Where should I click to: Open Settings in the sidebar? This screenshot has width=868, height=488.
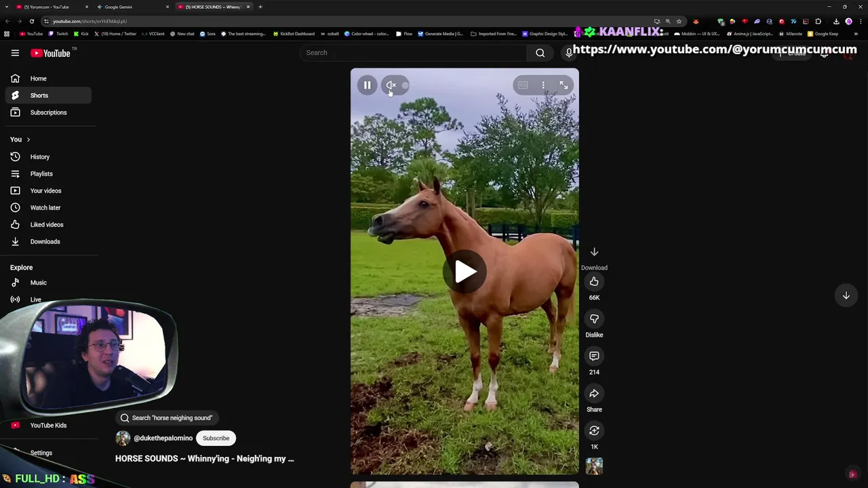pyautogui.click(x=41, y=453)
